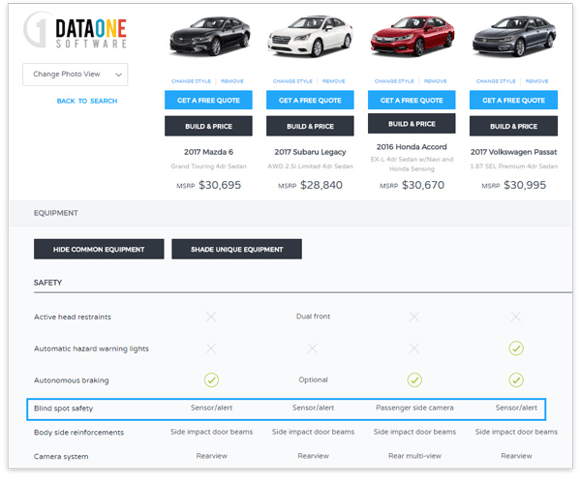Remove the Volkswagen Passat from comparison
581x484 pixels.
(x=537, y=81)
